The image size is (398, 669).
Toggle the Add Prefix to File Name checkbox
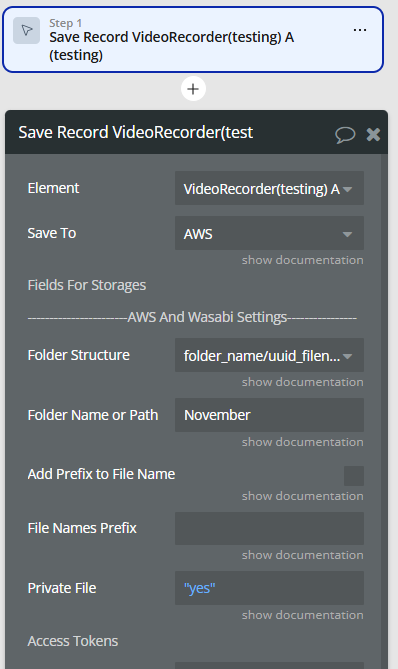tap(354, 476)
